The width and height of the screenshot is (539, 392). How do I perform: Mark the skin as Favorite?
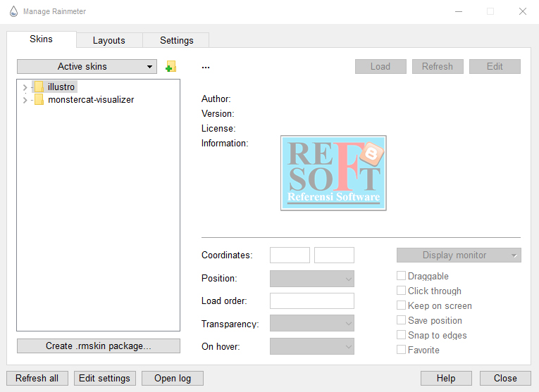(x=401, y=350)
